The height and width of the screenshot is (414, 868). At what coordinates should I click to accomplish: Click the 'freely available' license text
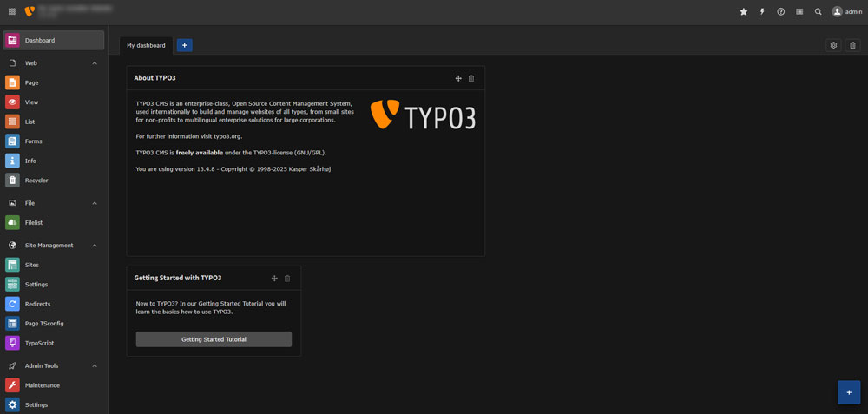(x=200, y=152)
